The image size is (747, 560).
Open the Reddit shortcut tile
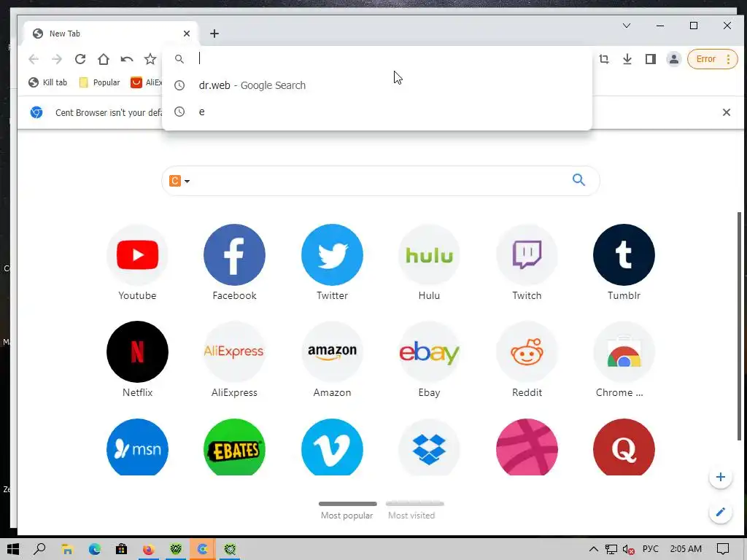[527, 352]
